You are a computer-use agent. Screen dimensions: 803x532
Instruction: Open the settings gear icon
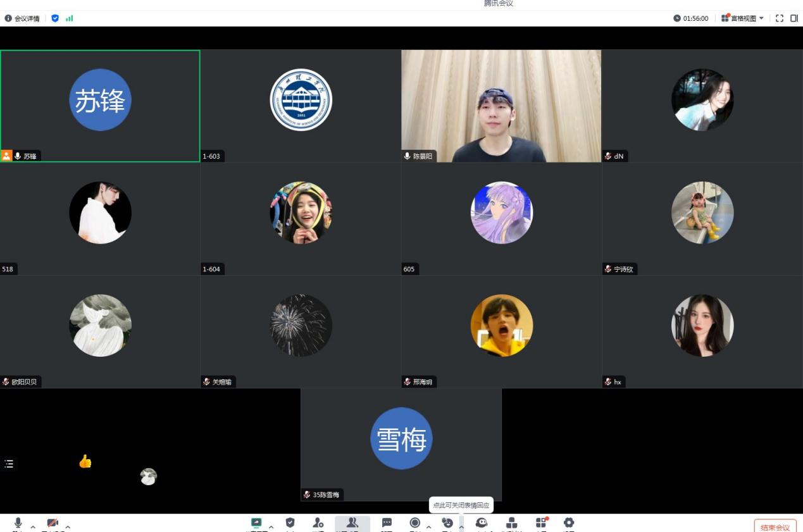[x=569, y=523]
